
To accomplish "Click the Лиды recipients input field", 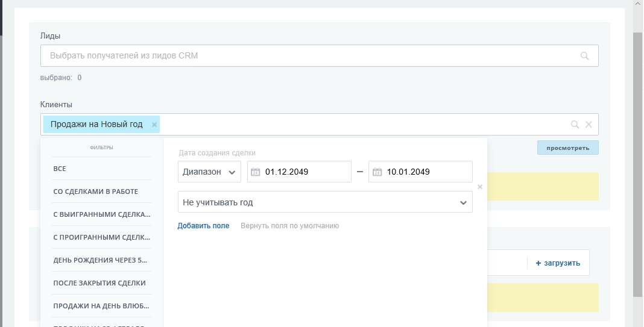I will tap(311, 56).
